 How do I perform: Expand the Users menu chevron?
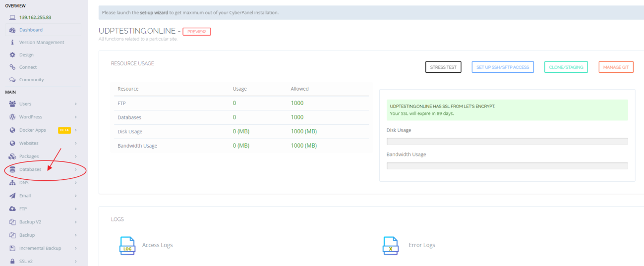point(76,104)
